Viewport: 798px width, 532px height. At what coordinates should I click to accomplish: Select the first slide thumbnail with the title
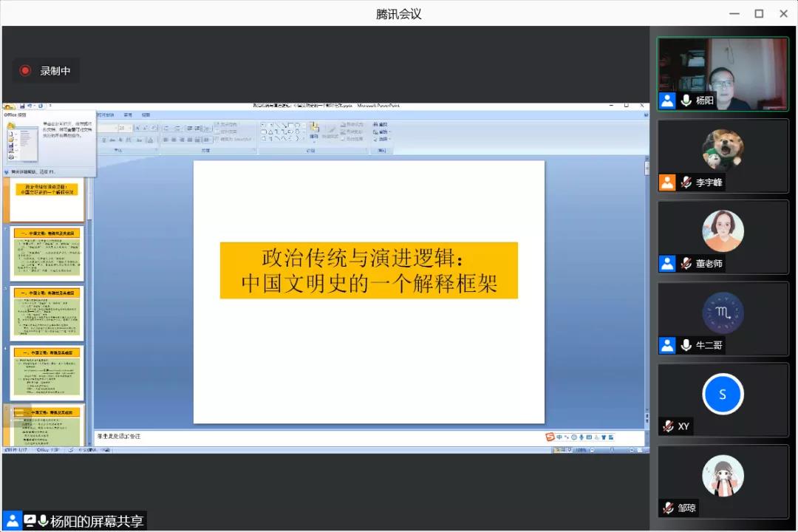pos(47,199)
